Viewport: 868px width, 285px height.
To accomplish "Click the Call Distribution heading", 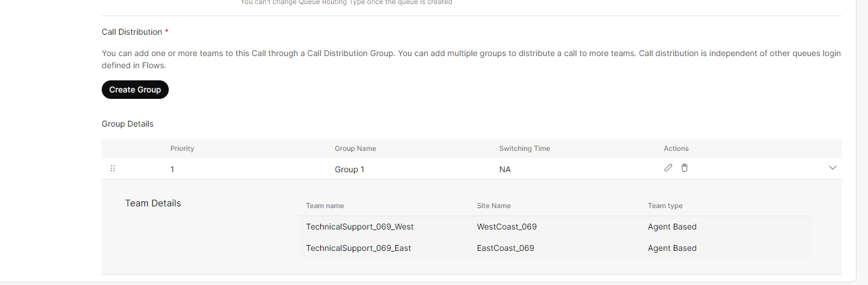I will point(132,32).
